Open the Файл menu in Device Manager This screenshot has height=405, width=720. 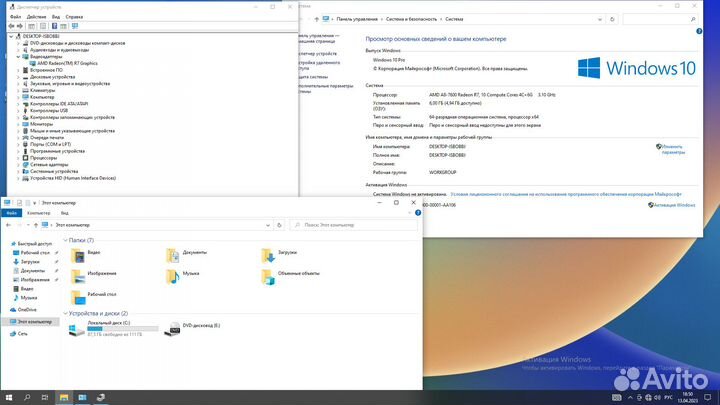tap(15, 17)
